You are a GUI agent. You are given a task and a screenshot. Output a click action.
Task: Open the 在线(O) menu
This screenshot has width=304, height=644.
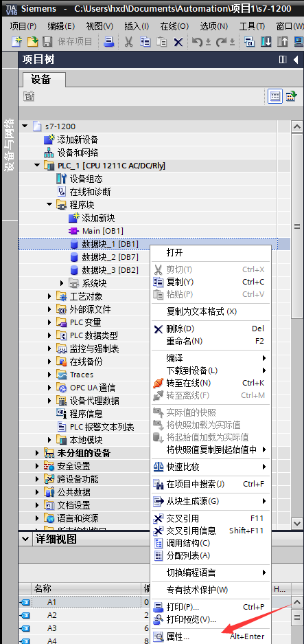click(x=174, y=26)
